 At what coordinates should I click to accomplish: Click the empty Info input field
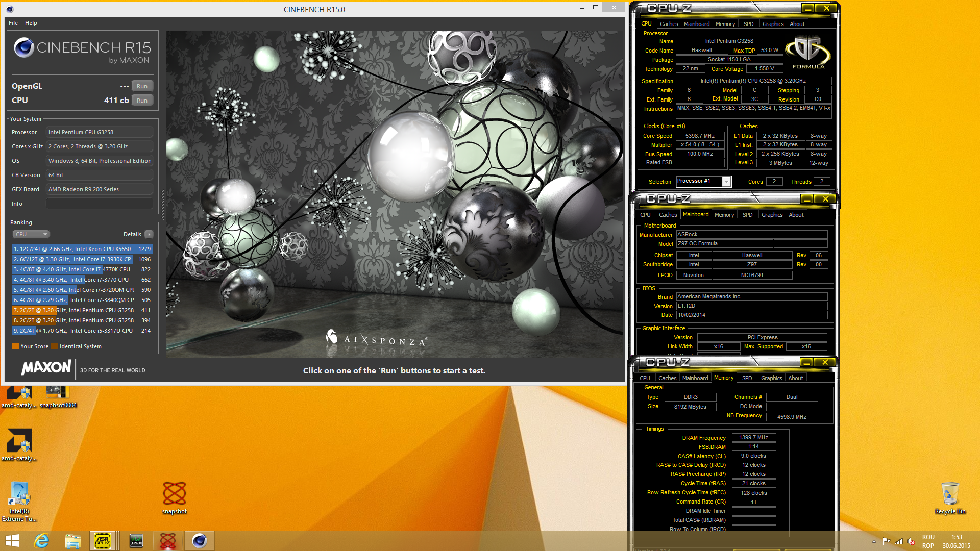click(100, 204)
